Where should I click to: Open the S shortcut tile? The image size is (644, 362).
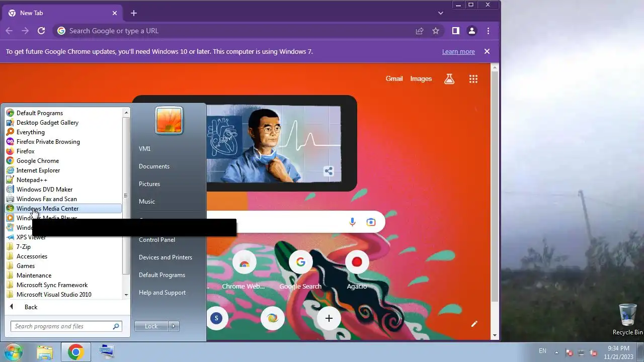click(216, 318)
